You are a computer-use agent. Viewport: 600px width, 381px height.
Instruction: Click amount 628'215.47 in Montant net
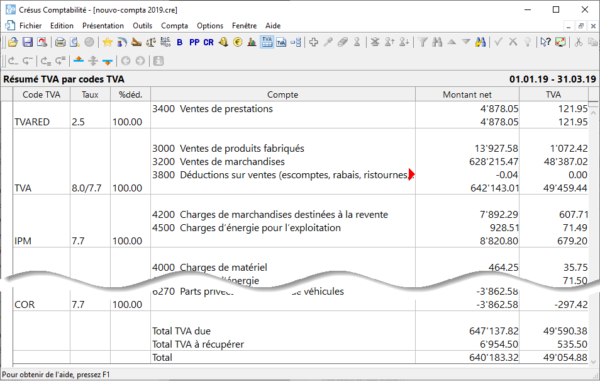pos(494,162)
